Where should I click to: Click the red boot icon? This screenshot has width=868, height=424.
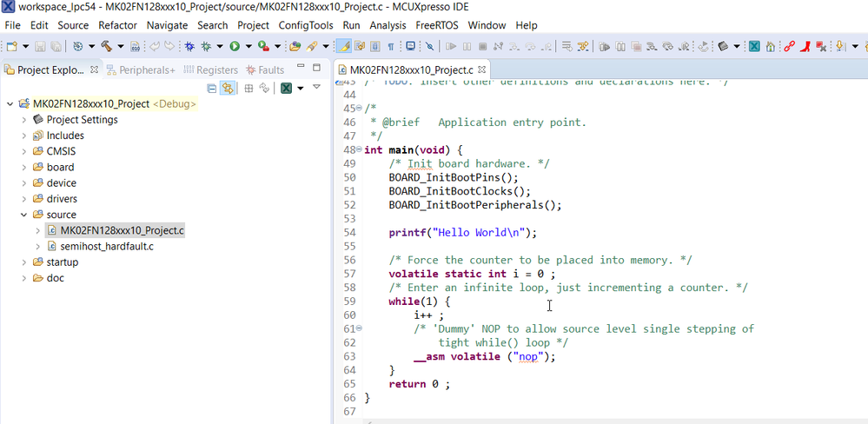coord(806,47)
